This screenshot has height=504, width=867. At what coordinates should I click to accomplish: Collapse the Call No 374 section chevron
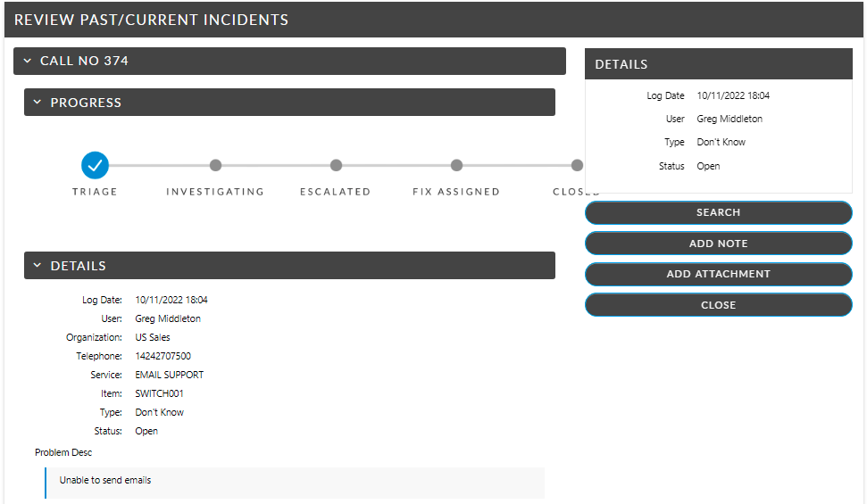pyautogui.click(x=28, y=62)
